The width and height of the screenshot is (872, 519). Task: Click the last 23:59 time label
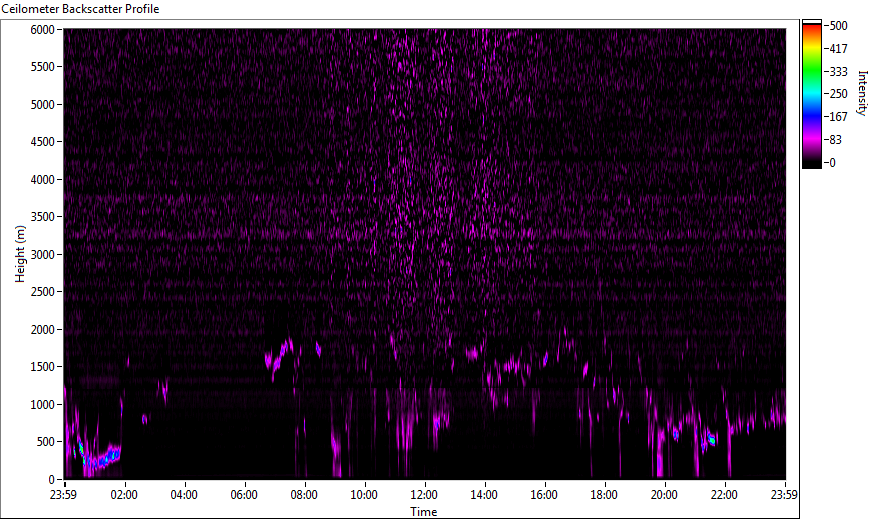click(784, 495)
